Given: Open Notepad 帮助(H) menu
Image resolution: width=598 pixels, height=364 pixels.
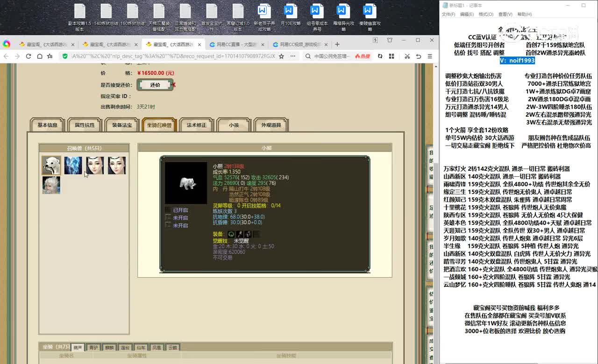Looking at the screenshot, I should 524,14.
